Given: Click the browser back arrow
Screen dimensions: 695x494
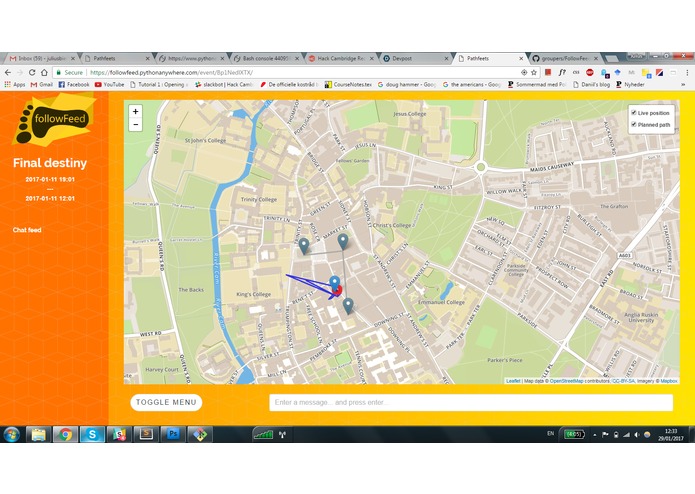Looking at the screenshot, I should 8,72.
